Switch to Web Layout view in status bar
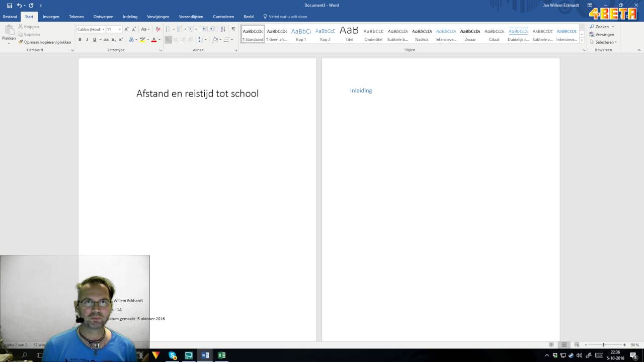The image size is (644, 362). click(577, 345)
